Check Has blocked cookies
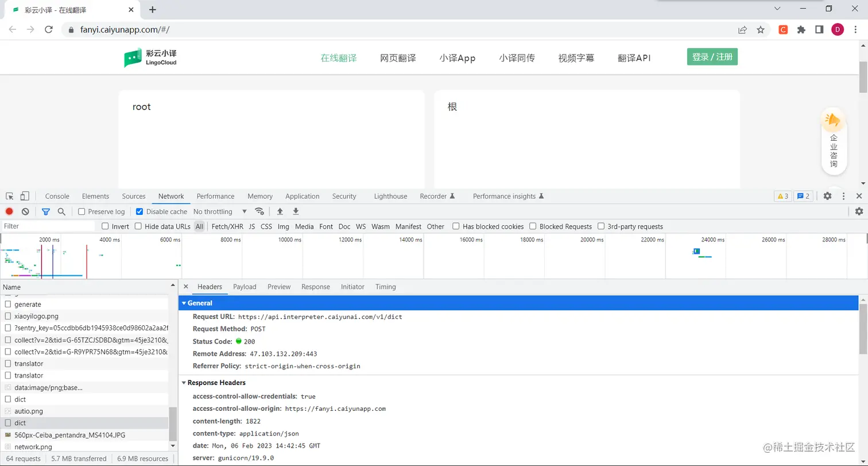 click(x=456, y=226)
